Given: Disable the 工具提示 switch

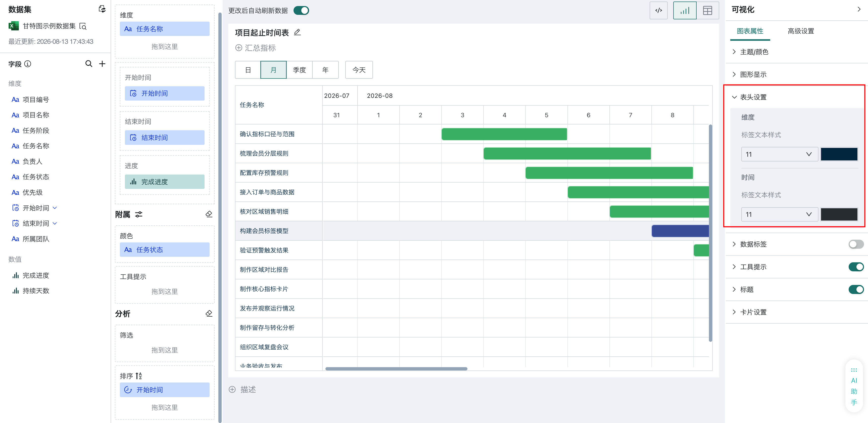Looking at the screenshot, I should click(x=856, y=267).
